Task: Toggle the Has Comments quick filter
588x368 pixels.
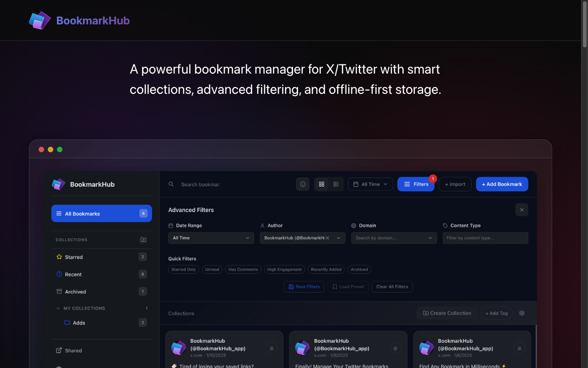Action: [243, 270]
